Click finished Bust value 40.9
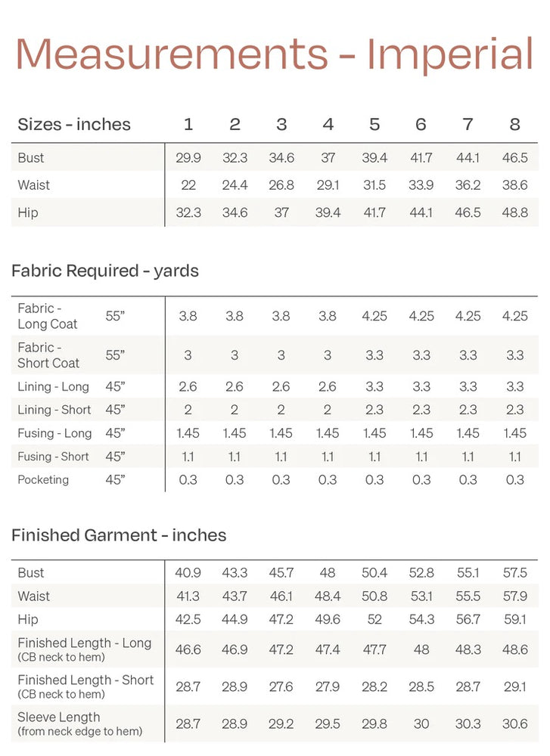Image resolution: width=550 pixels, height=756 pixels. [x=188, y=573]
